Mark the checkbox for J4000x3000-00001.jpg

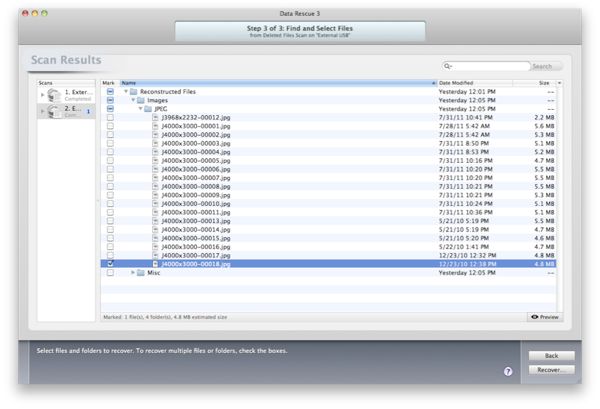tap(110, 126)
